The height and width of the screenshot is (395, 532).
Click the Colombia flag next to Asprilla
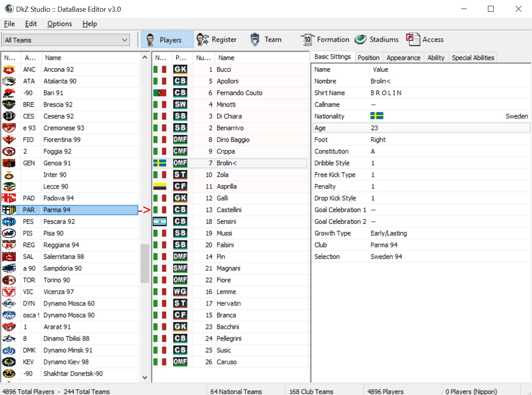click(160, 186)
